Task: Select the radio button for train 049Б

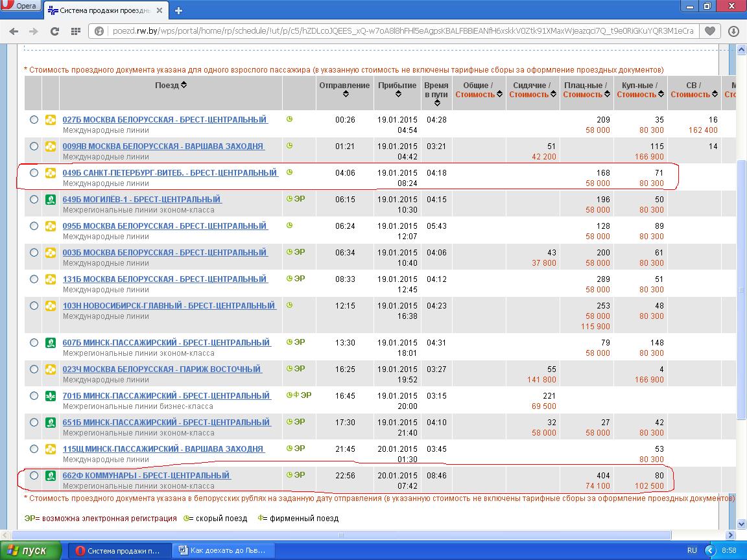Action: (34, 173)
